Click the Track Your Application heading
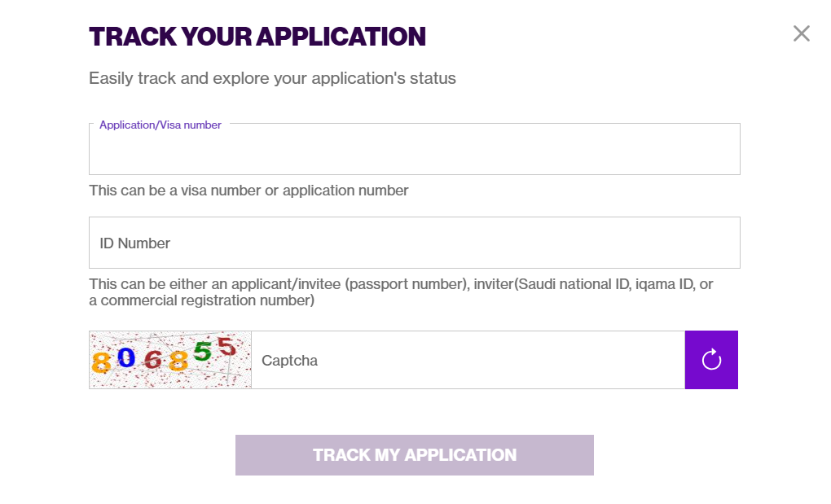Viewport: 831px width, 504px height. [x=257, y=37]
